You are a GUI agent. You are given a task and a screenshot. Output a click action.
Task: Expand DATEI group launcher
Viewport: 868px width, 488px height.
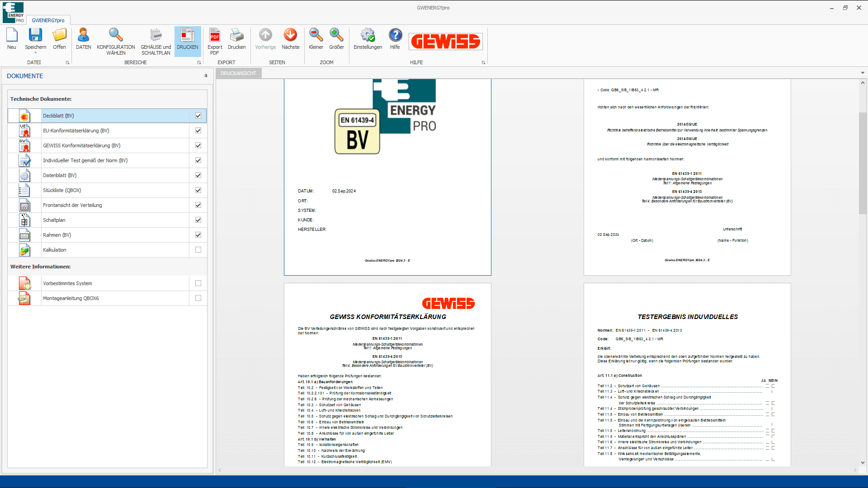(68, 63)
